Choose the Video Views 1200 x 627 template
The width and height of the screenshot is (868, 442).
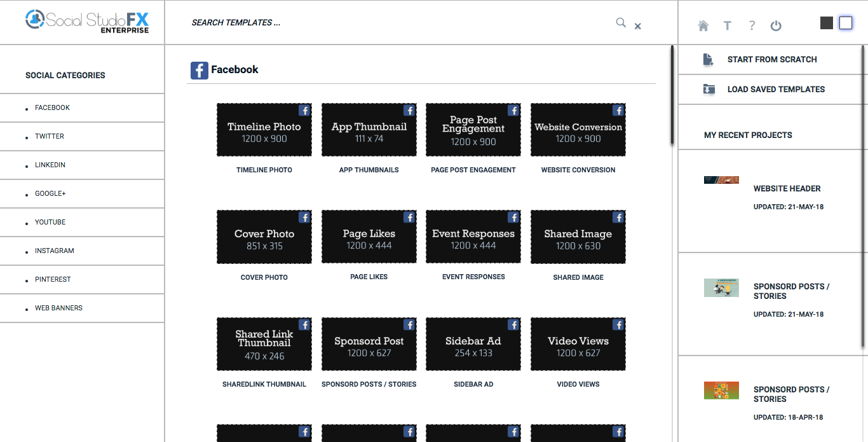tap(578, 344)
